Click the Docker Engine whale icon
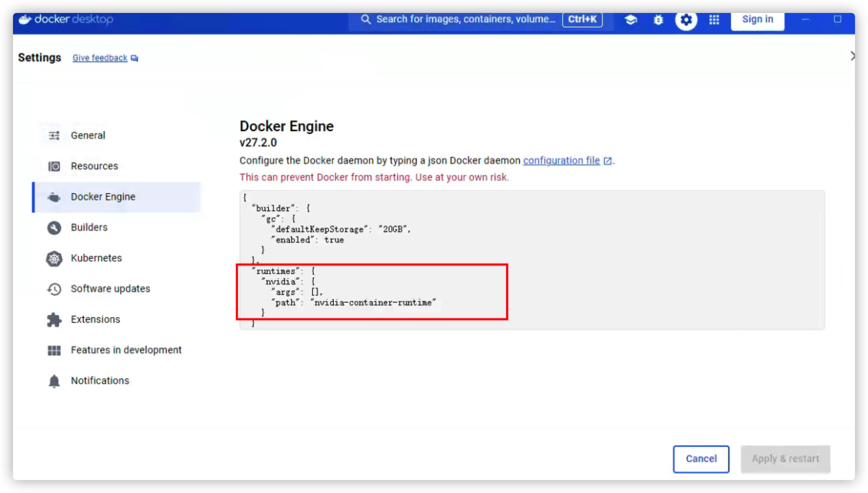The width and height of the screenshot is (868, 493). click(54, 197)
